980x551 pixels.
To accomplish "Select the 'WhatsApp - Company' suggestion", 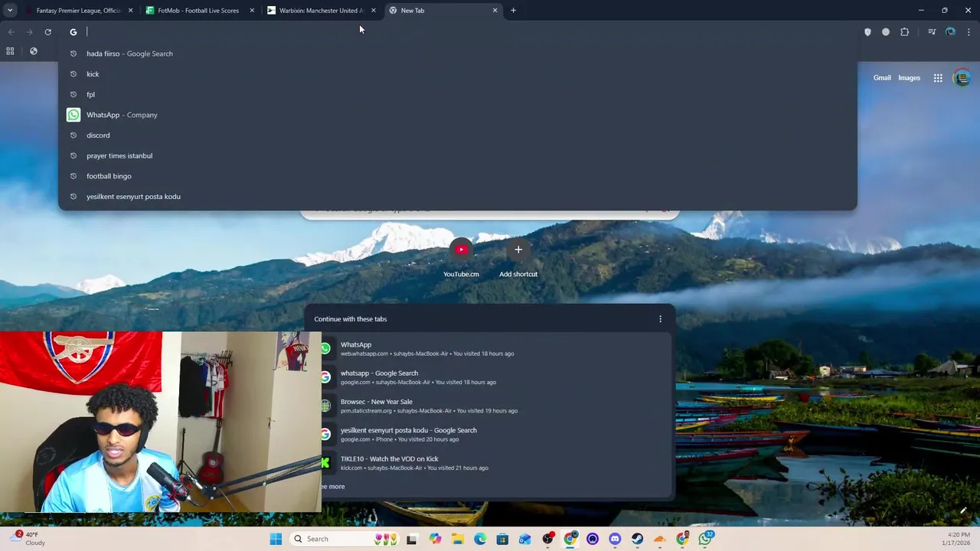I will [x=458, y=115].
